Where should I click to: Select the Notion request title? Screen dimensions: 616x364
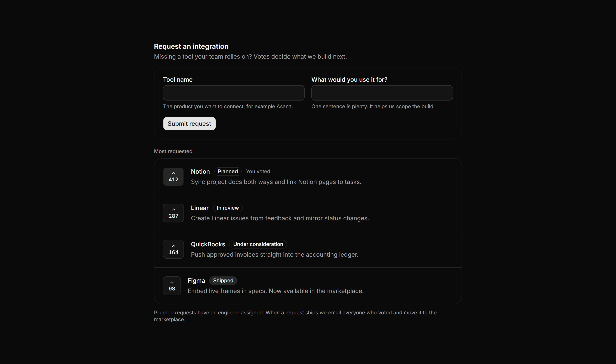point(200,172)
